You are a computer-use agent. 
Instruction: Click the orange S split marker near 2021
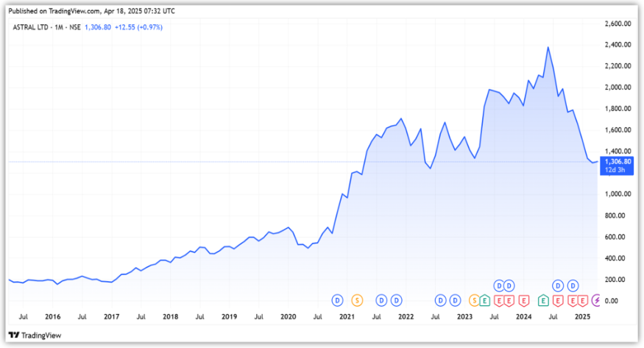[x=357, y=300]
